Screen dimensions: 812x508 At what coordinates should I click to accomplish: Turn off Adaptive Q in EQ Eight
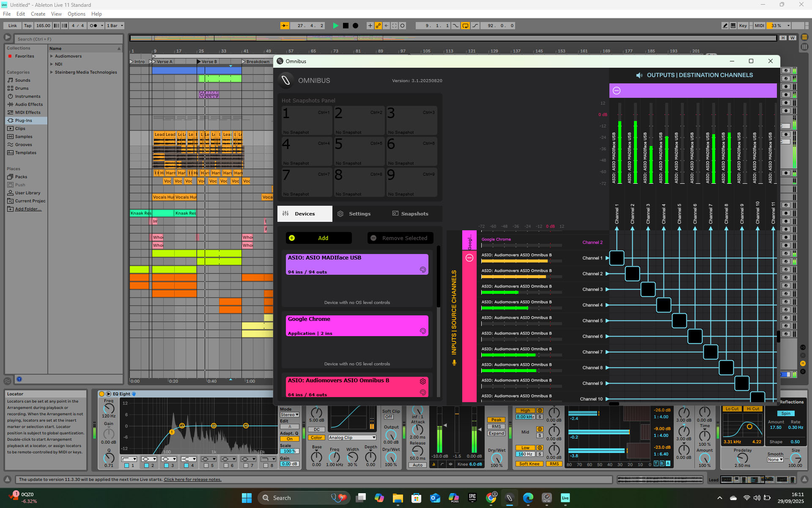[290, 439]
